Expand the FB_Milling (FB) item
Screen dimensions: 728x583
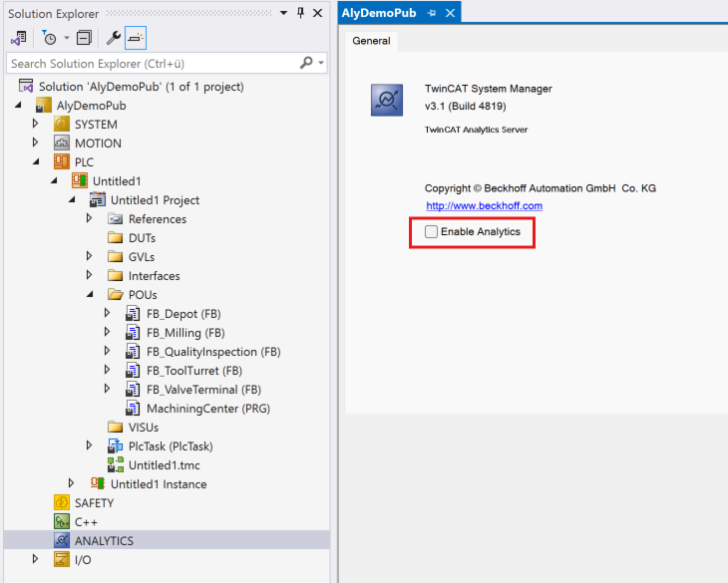(108, 333)
